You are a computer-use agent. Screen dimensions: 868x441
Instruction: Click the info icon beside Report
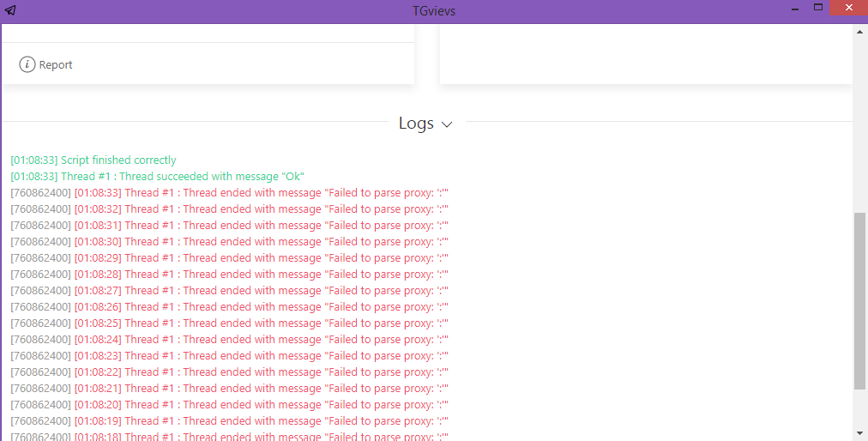coord(27,64)
